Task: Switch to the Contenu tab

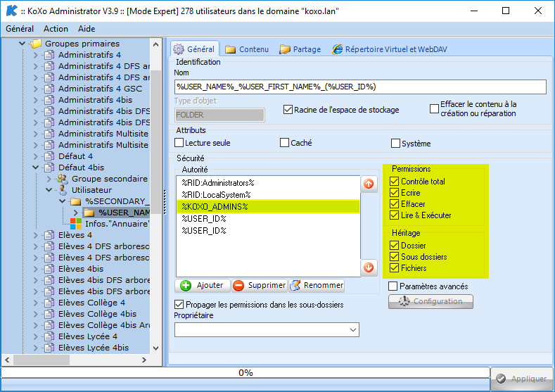Action: point(247,49)
